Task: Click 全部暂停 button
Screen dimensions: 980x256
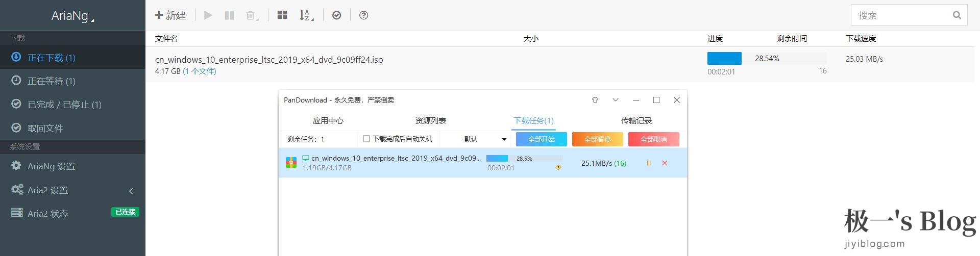Action: 598,139
